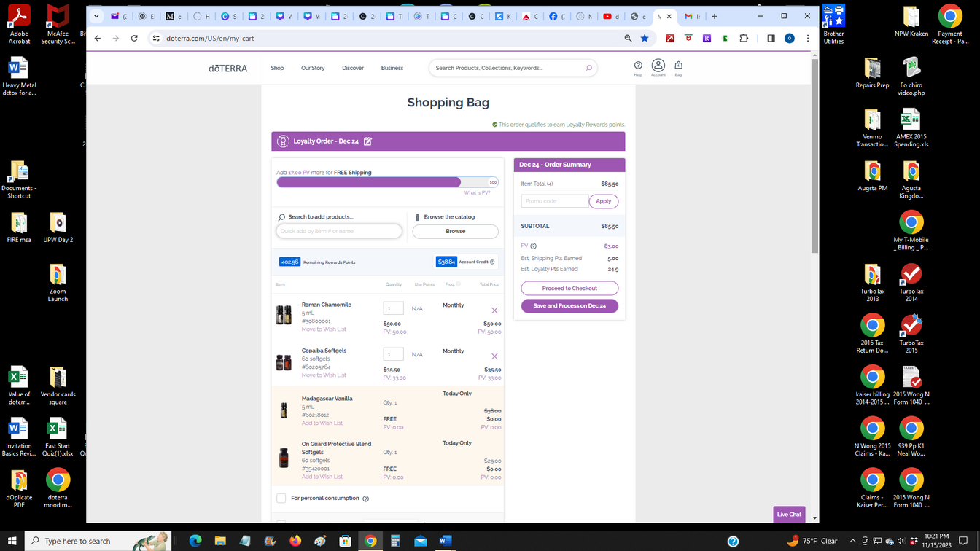Click Save and Process on Dec 24

[x=569, y=306]
